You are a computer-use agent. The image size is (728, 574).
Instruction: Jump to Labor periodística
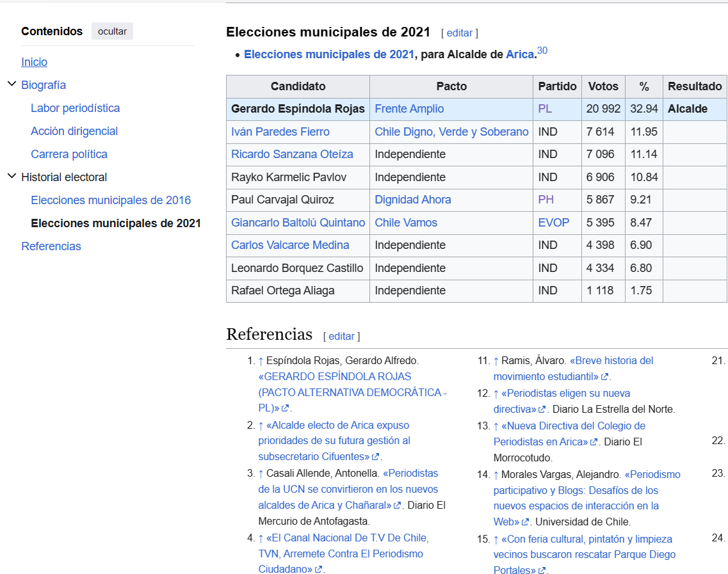pyautogui.click(x=75, y=108)
